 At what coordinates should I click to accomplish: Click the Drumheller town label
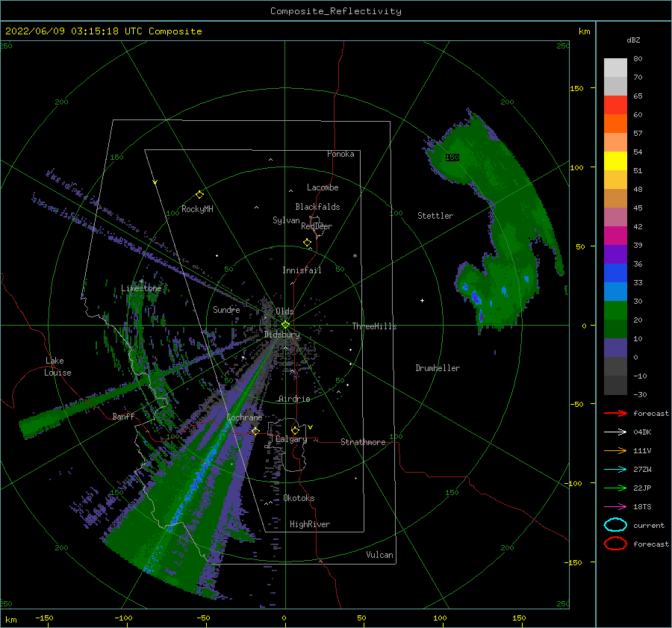(438, 368)
